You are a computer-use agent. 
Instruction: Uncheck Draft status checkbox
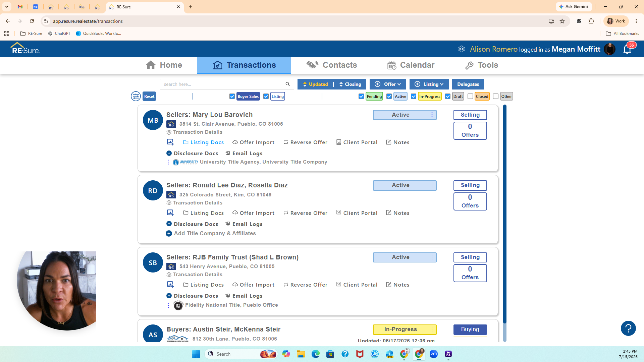448,96
